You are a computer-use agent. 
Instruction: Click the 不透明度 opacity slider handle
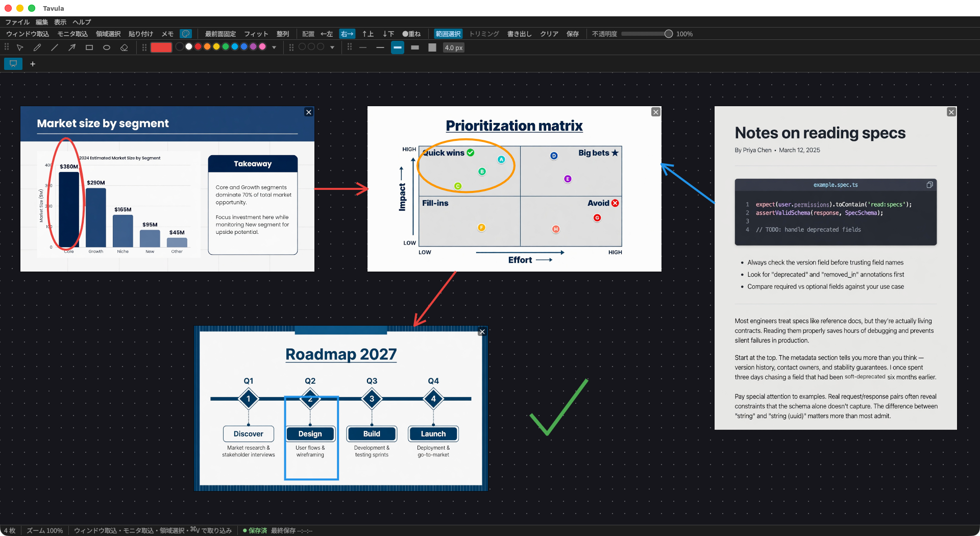[669, 34]
